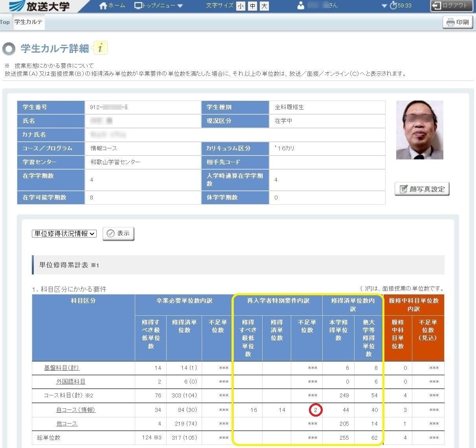Click the 情報コース value
Viewport: 476px width, 448px height.
[104, 148]
